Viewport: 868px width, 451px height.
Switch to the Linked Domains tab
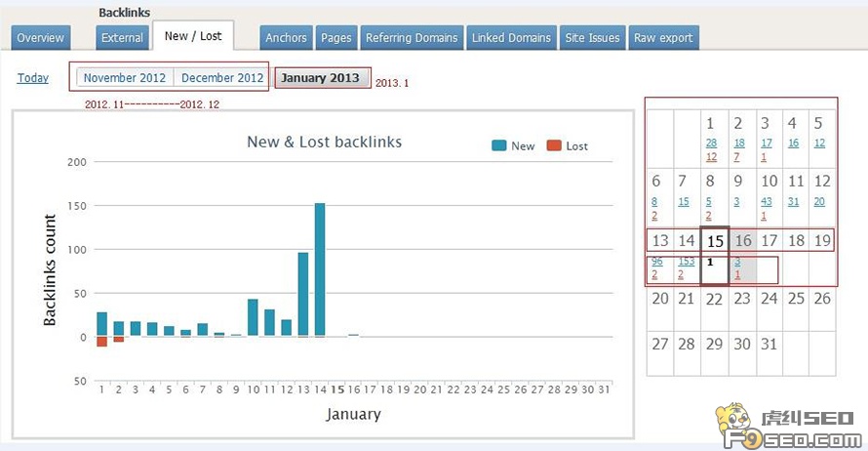[511, 38]
